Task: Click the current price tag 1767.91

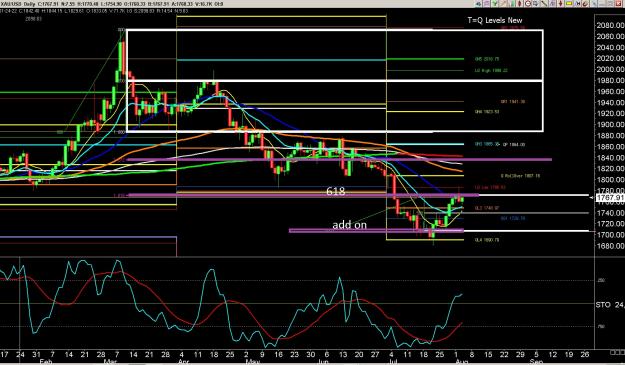Action: click(610, 198)
